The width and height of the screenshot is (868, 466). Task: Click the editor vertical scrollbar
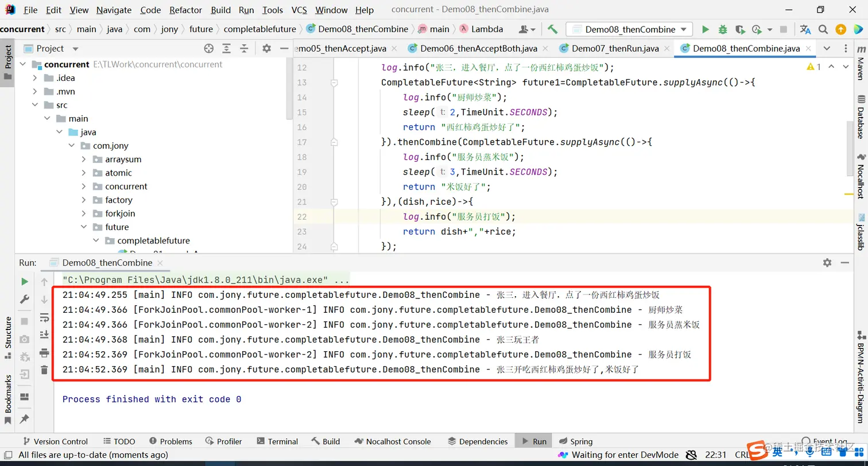click(849, 148)
